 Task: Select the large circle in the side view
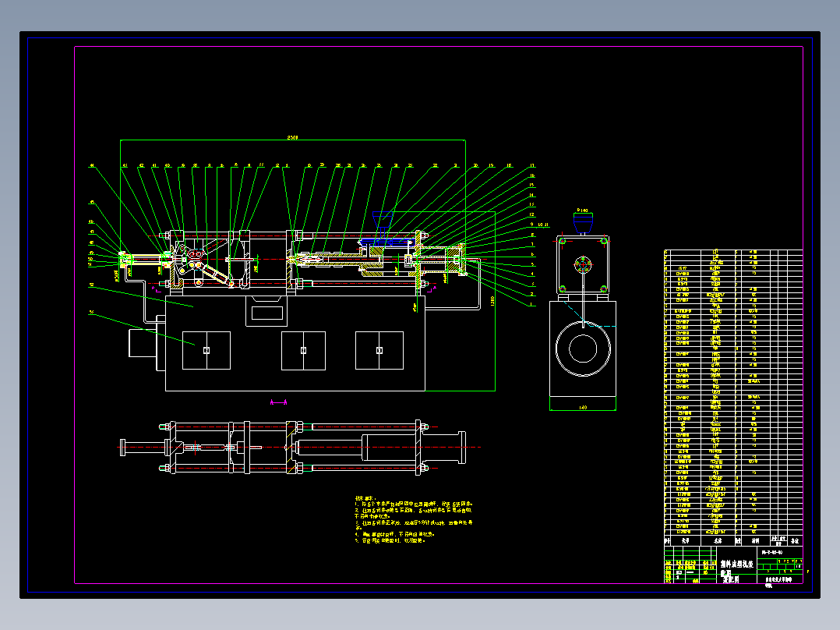pyautogui.click(x=583, y=349)
